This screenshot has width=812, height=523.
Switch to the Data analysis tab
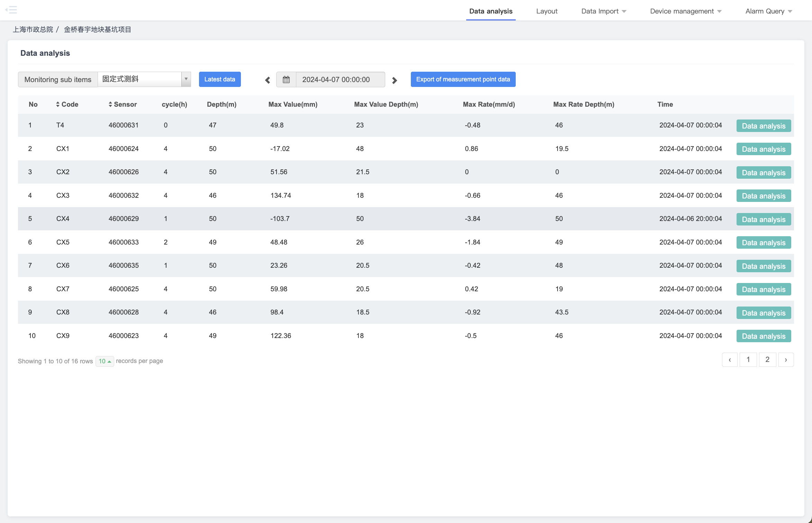(x=491, y=11)
